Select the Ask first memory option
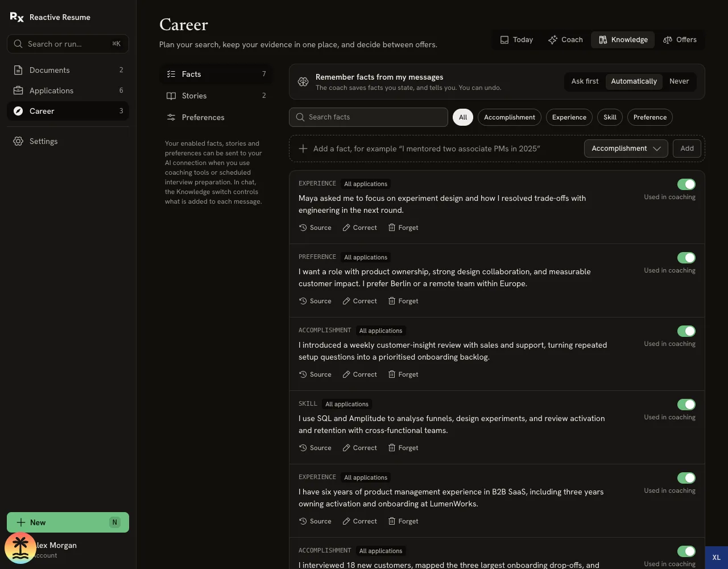 pyautogui.click(x=585, y=81)
